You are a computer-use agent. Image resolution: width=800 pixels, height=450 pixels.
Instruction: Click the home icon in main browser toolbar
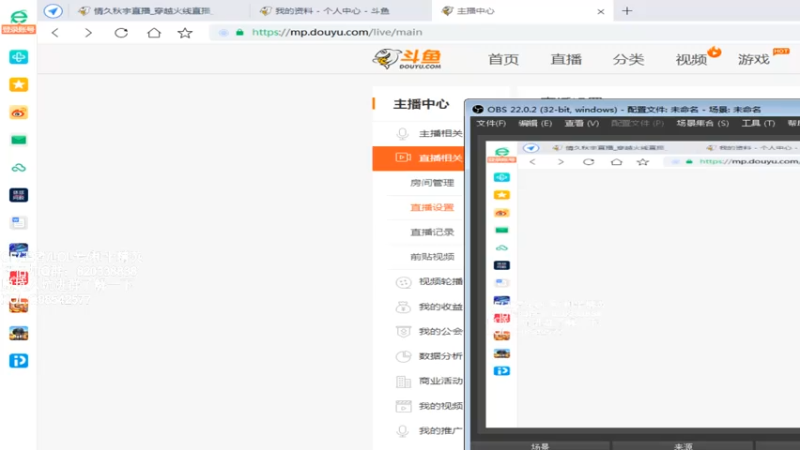[154, 33]
